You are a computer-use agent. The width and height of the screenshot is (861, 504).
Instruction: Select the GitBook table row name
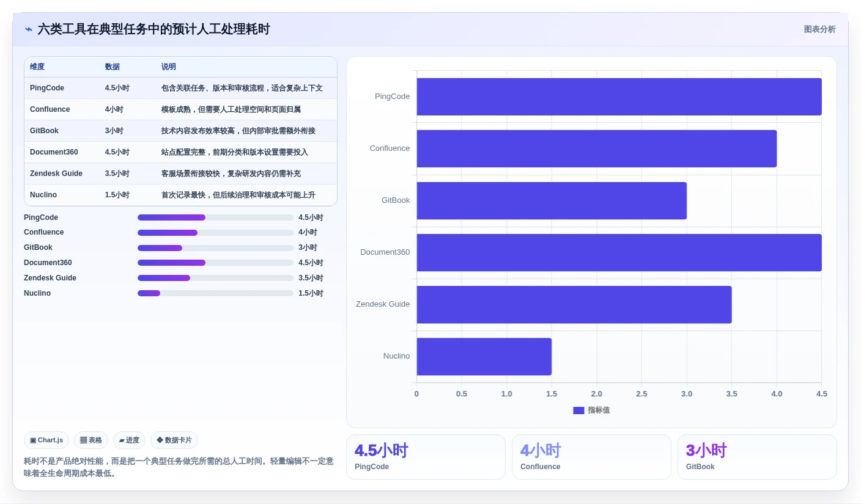click(x=44, y=131)
